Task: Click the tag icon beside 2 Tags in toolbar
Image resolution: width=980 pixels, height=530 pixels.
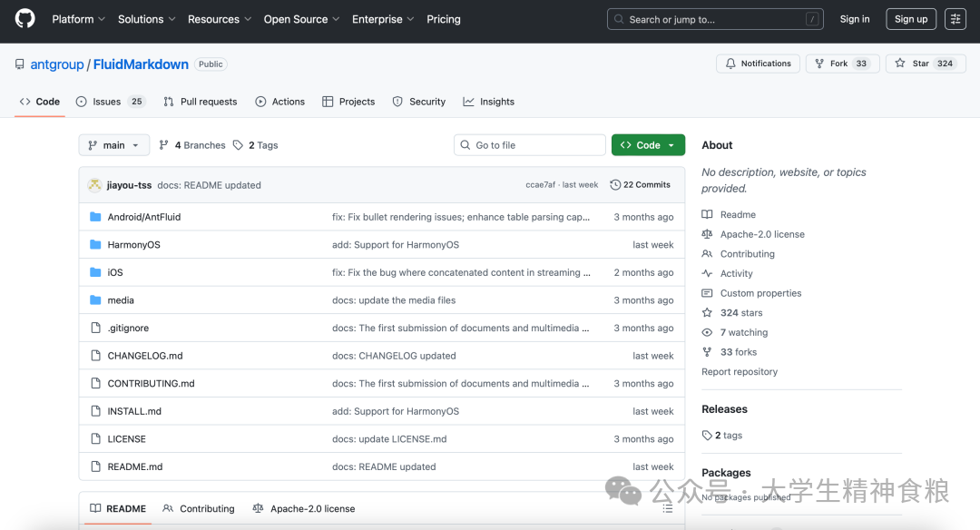Action: [238, 145]
